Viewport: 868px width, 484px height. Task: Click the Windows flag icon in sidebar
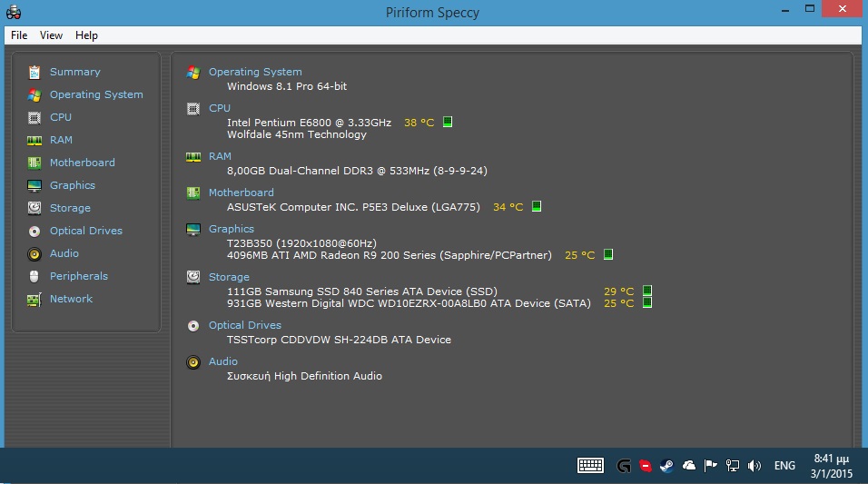[35, 94]
